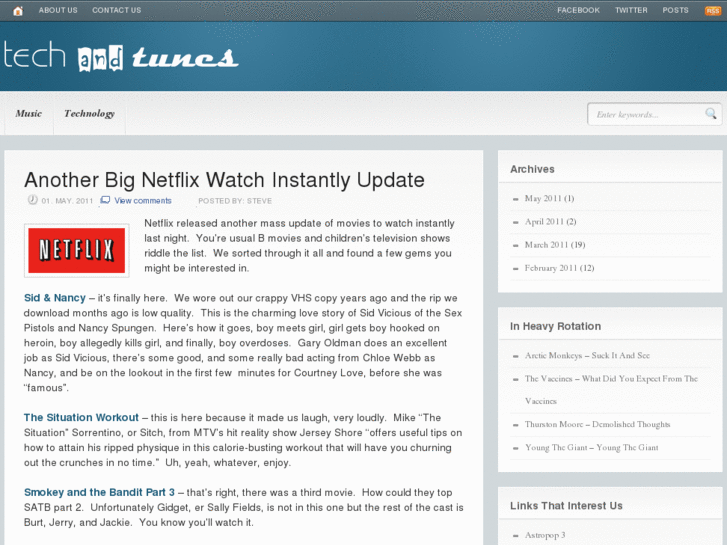Switch to the Music category tab
Screen dimensions: 727x545
click(x=29, y=114)
